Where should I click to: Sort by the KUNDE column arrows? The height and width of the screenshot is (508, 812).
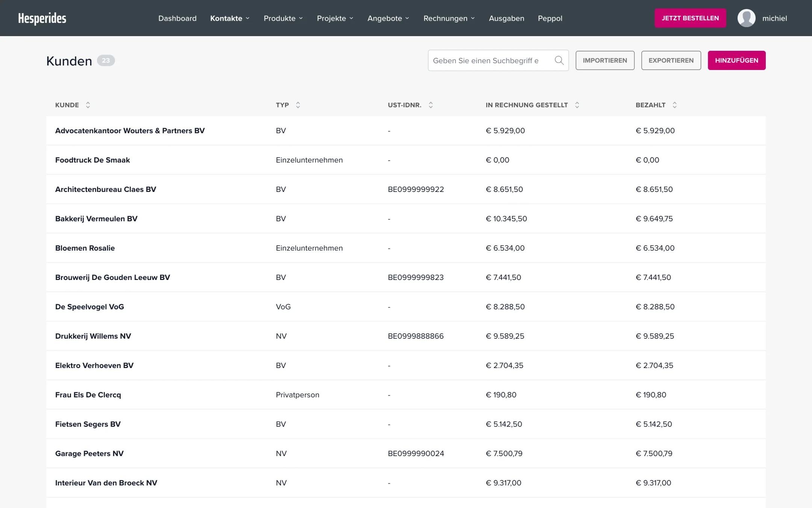click(x=88, y=105)
